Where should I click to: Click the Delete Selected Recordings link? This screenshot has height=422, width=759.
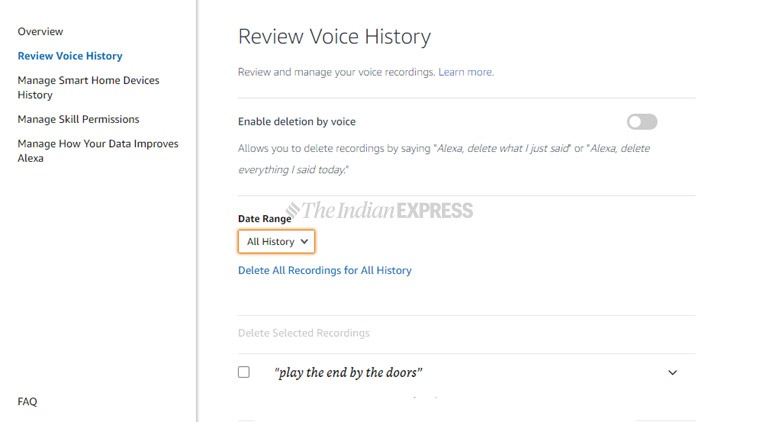click(304, 333)
